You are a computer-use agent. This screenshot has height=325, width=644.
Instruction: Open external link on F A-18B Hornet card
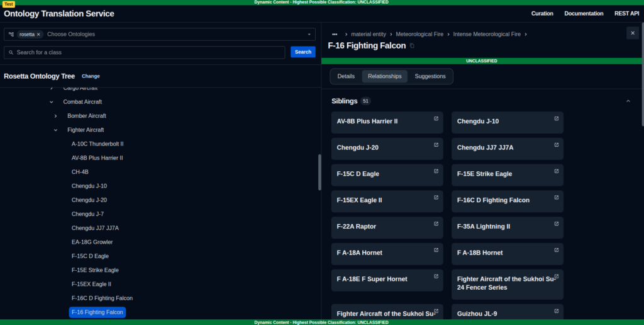[557, 250]
